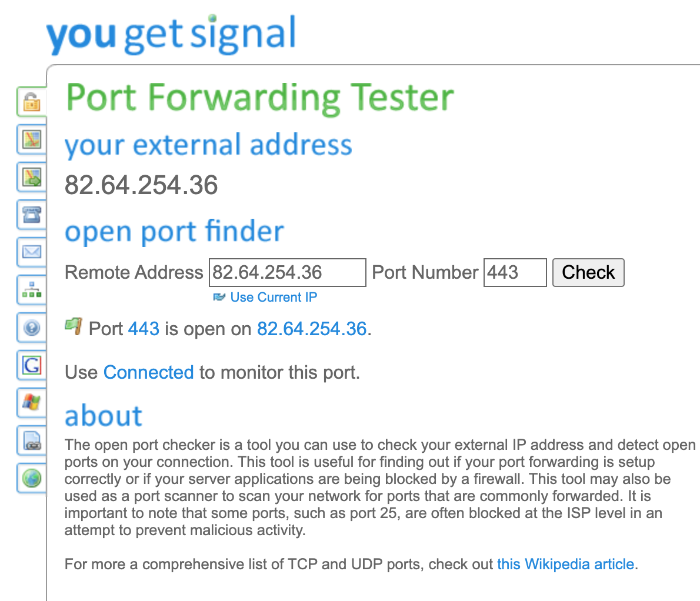Click the you get signal logo

coord(171,34)
